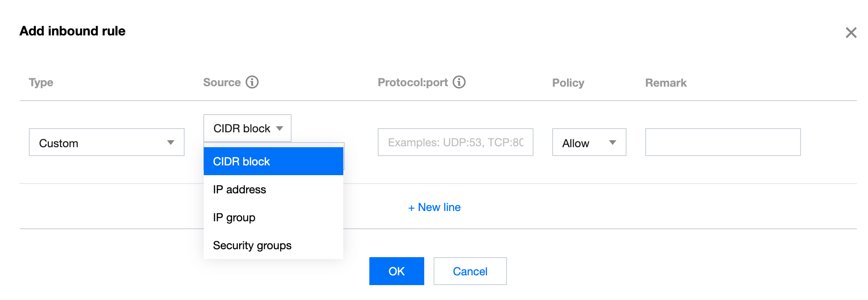Screen dimensions: 868x300
Task: Click the Protocol:port info icon
Action: coord(459,82)
